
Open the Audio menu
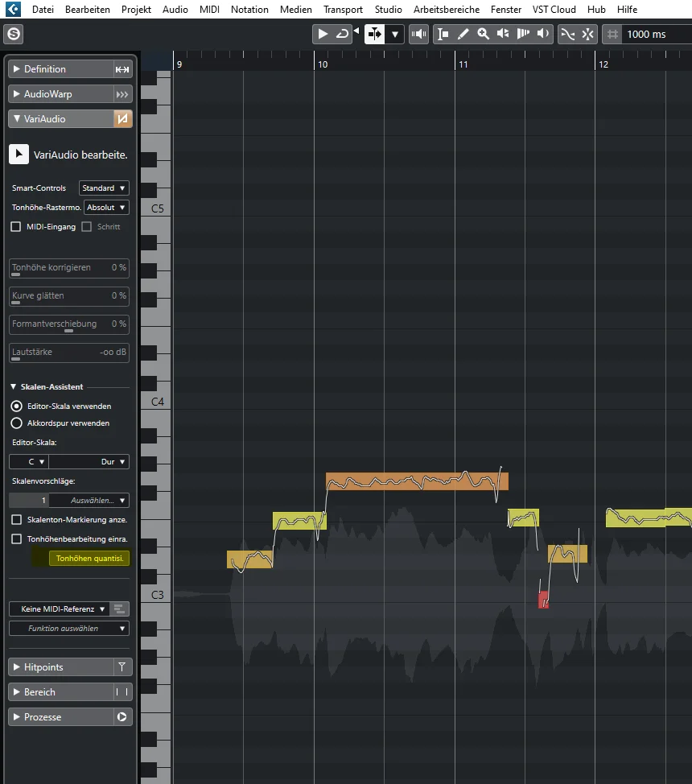click(x=175, y=10)
